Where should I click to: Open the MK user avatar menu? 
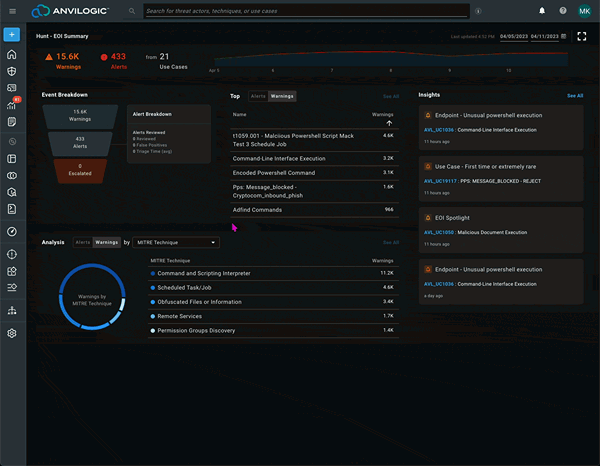pos(584,11)
